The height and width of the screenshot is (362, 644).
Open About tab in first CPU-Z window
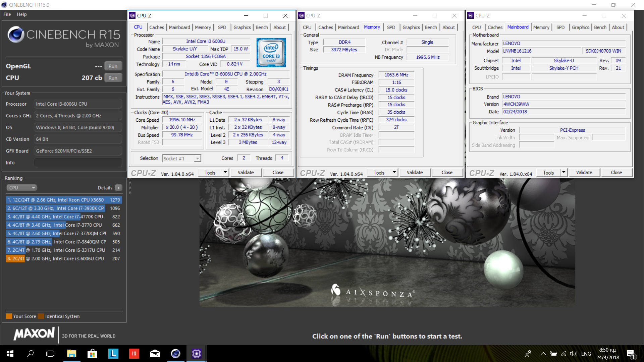click(280, 27)
